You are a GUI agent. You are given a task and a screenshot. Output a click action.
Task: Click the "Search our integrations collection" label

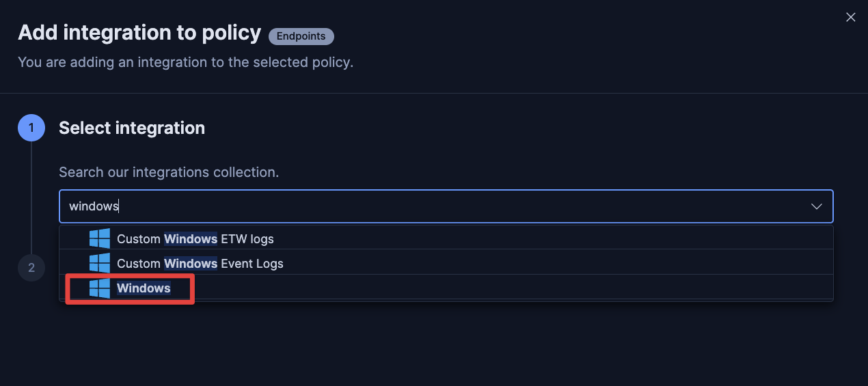click(169, 172)
